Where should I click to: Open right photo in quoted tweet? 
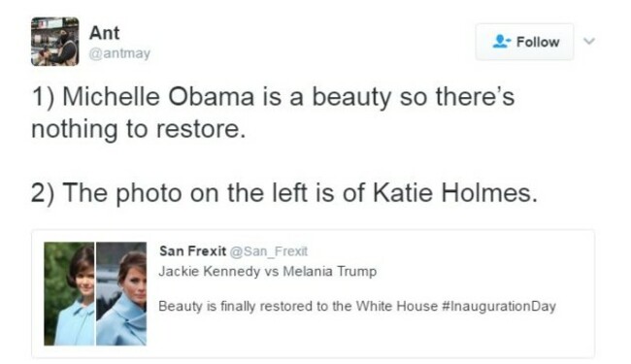(121, 293)
